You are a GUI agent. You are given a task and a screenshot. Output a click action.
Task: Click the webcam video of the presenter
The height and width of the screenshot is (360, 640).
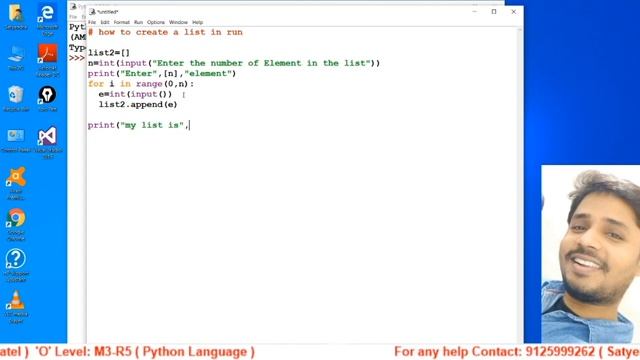(591, 254)
